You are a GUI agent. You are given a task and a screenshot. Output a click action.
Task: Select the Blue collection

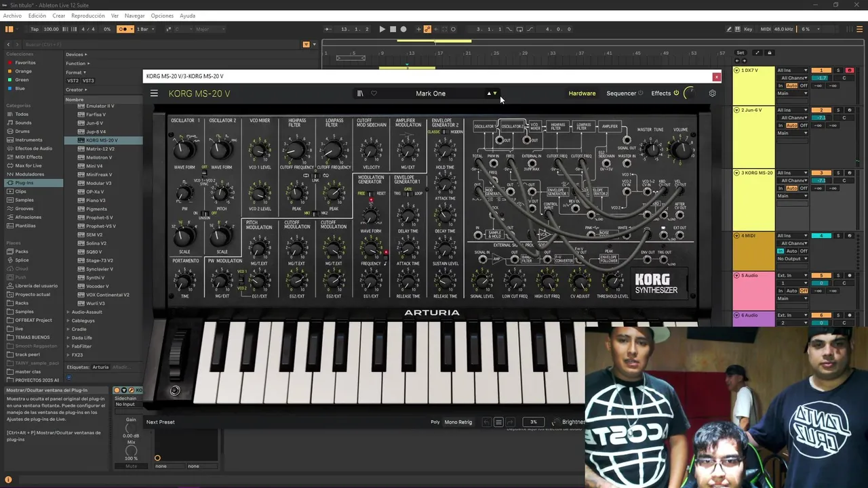(20, 88)
